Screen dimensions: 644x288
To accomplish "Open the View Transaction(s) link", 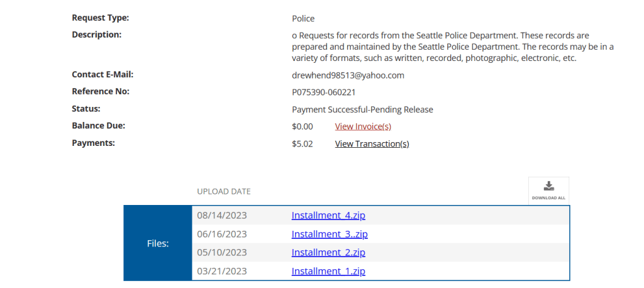I will (372, 144).
